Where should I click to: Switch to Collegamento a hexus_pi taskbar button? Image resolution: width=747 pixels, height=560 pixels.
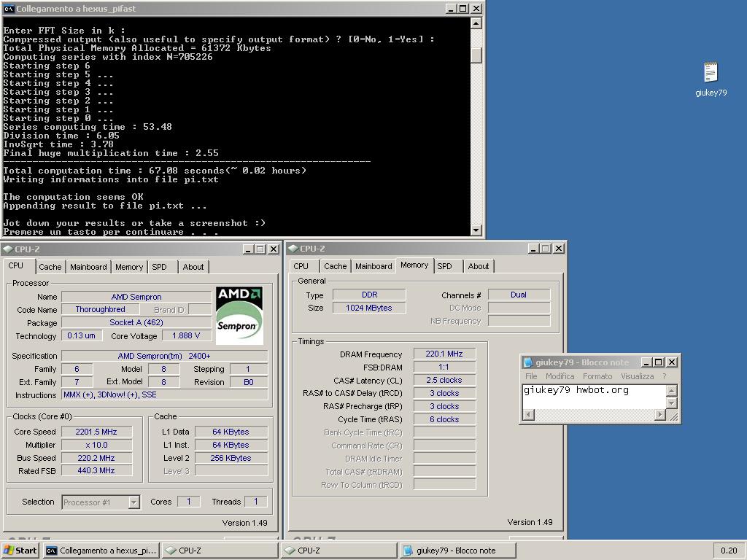pyautogui.click(x=101, y=551)
